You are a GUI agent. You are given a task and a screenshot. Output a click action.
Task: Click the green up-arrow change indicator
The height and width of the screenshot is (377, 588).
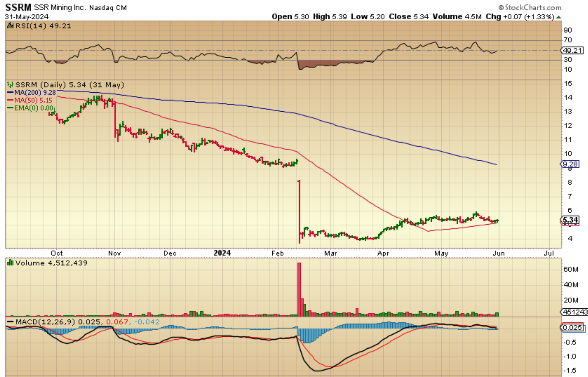[x=559, y=17]
